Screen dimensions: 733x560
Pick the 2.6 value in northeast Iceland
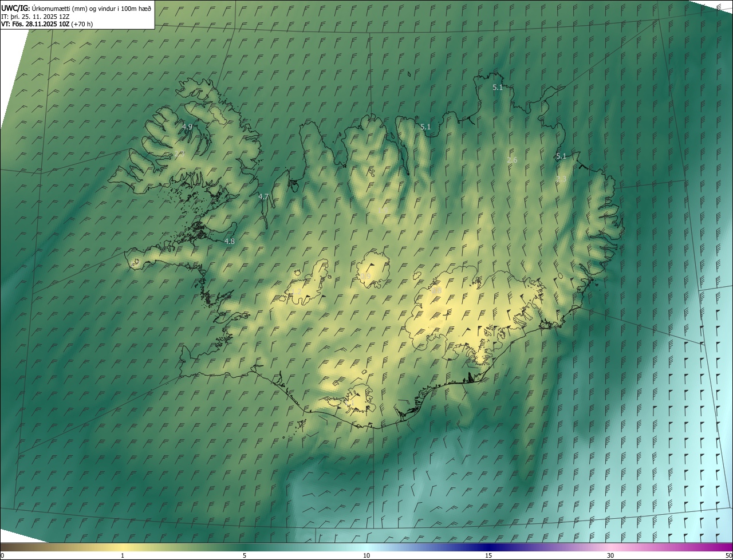[x=512, y=160]
